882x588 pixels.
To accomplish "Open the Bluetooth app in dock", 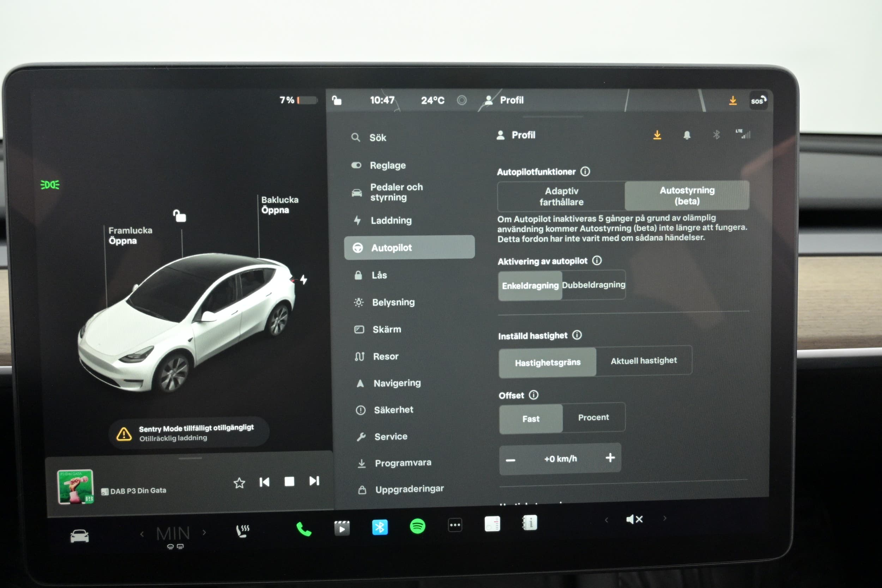I will pyautogui.click(x=380, y=527).
